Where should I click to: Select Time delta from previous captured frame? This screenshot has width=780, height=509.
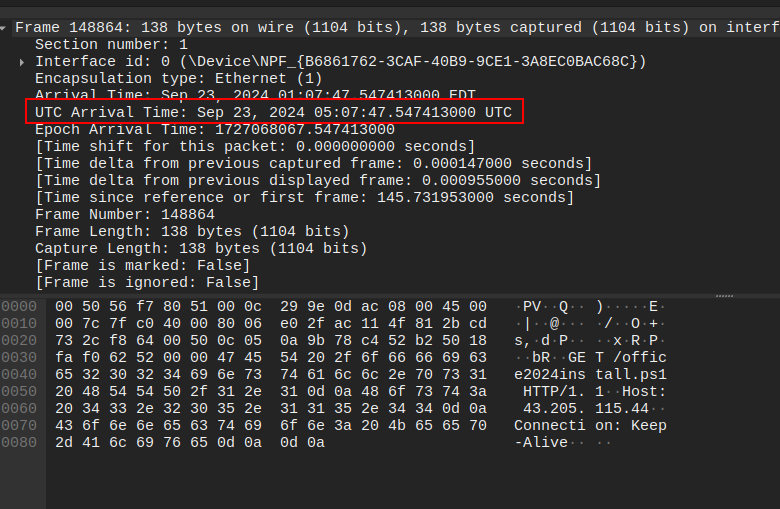click(313, 164)
